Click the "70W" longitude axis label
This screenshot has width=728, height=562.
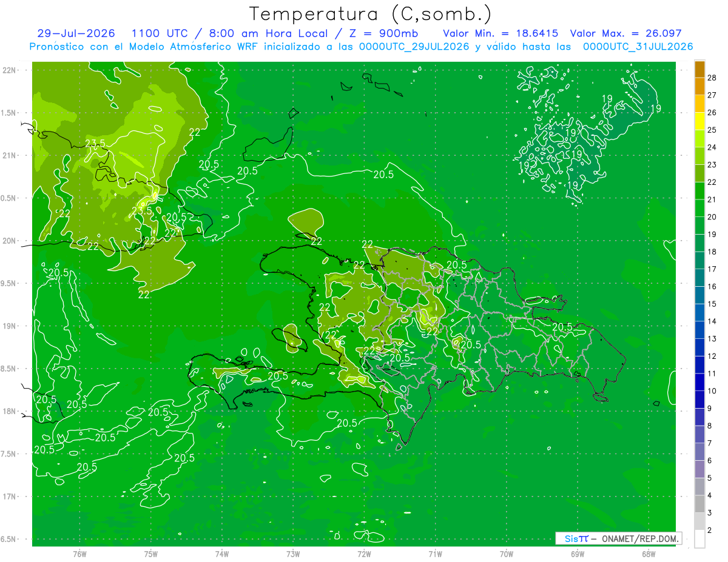[507, 555]
